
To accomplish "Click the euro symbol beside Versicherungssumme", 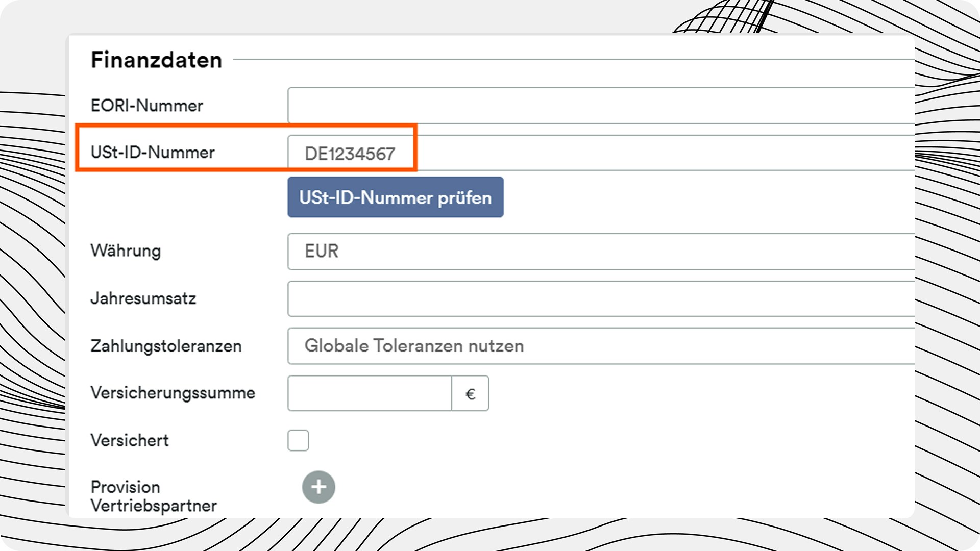I will pos(470,393).
